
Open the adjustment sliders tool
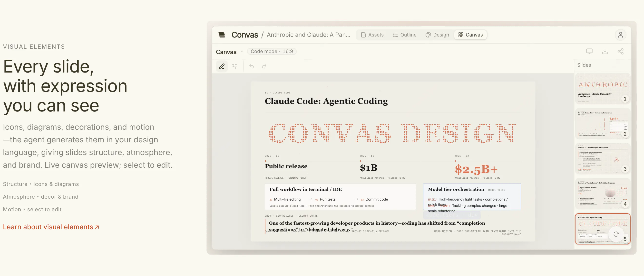234,66
